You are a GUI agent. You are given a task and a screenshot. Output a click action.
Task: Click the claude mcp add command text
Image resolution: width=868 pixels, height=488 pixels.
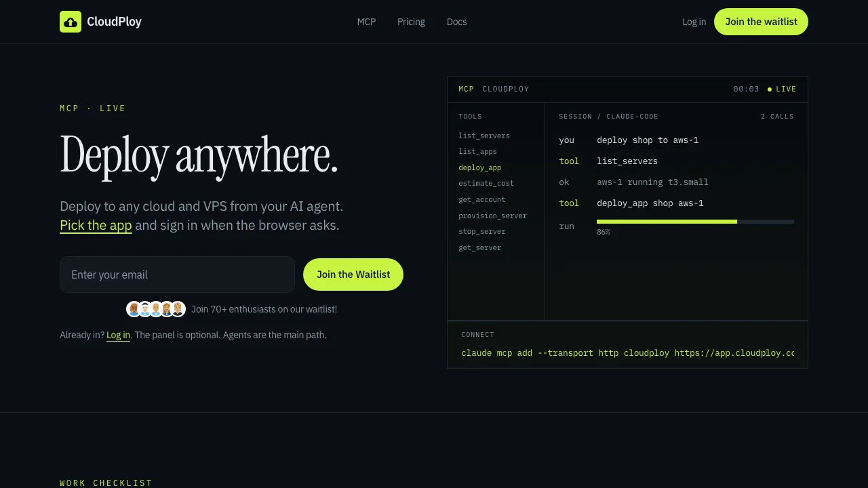point(627,353)
